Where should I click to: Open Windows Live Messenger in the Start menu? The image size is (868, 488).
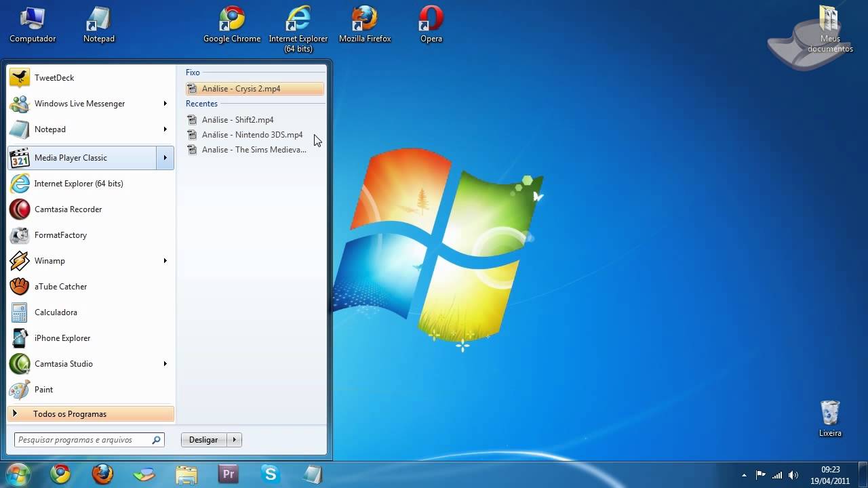pos(91,104)
